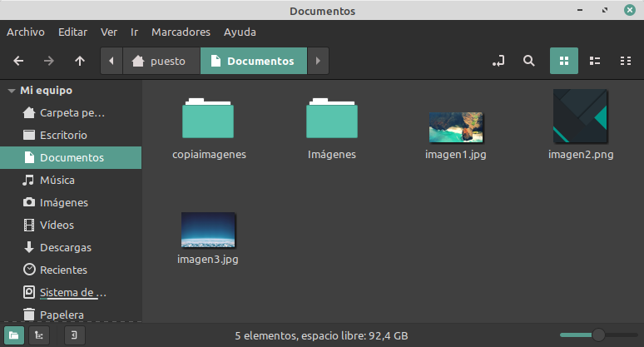The width and height of the screenshot is (644, 347).
Task: Adjust the icon zoom slider
Action: (597, 335)
